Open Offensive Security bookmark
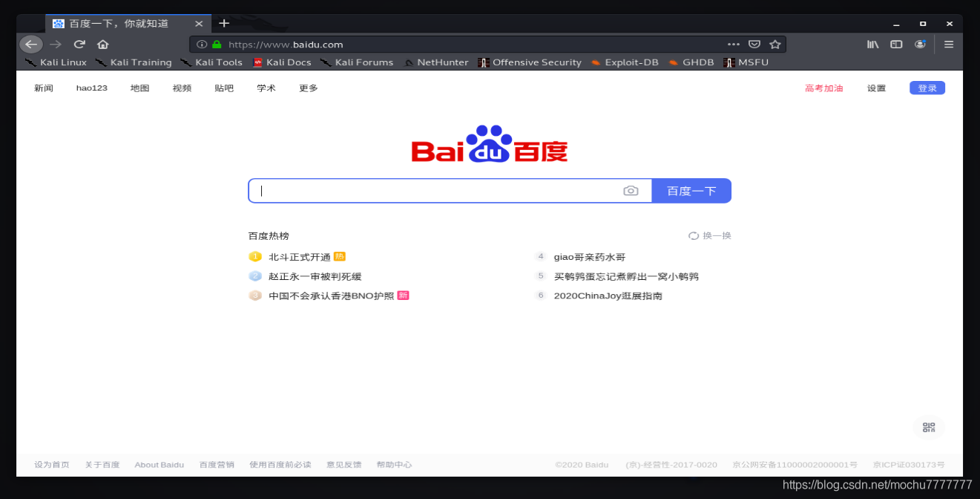Viewport: 980px width, 499px height. point(530,62)
